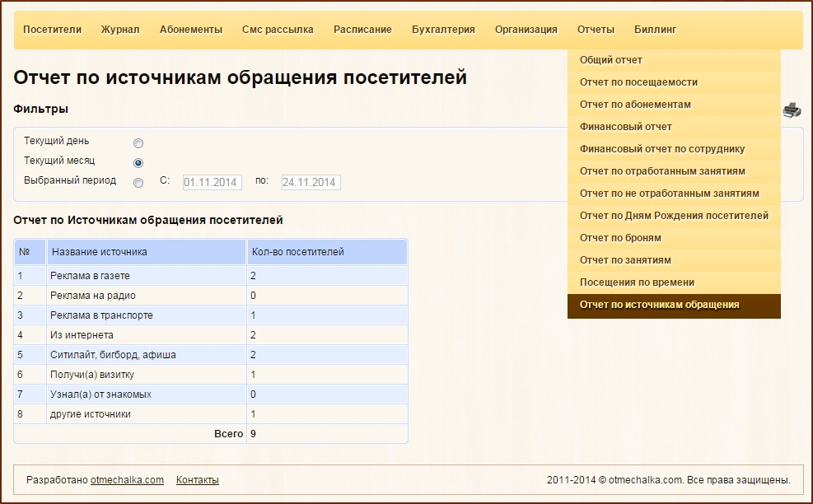This screenshot has width=813, height=504.
Task: Choose Отчет по Дням Рождения посетителей
Action: pos(674,217)
